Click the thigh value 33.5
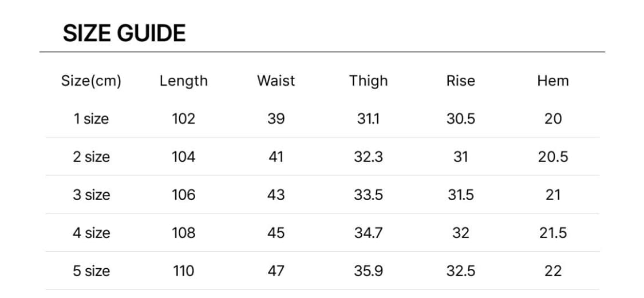The height and width of the screenshot is (298, 644). coord(368,195)
